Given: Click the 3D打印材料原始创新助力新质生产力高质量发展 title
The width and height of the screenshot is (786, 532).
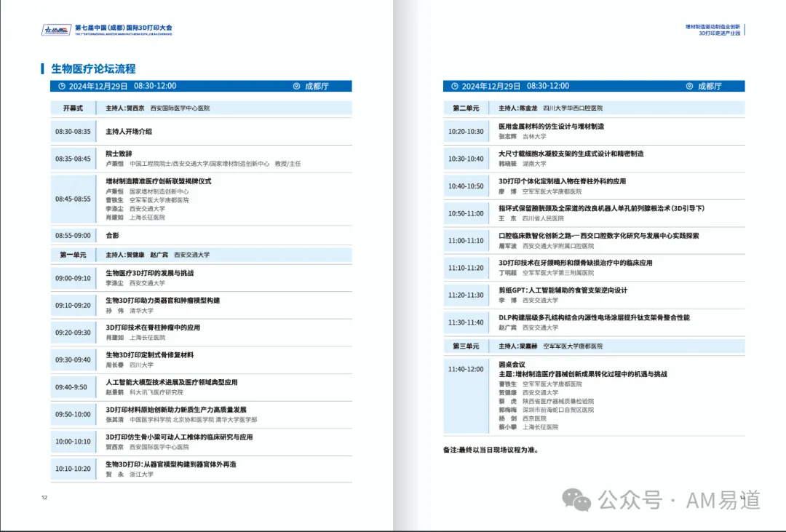Looking at the screenshot, I should coord(176,410).
